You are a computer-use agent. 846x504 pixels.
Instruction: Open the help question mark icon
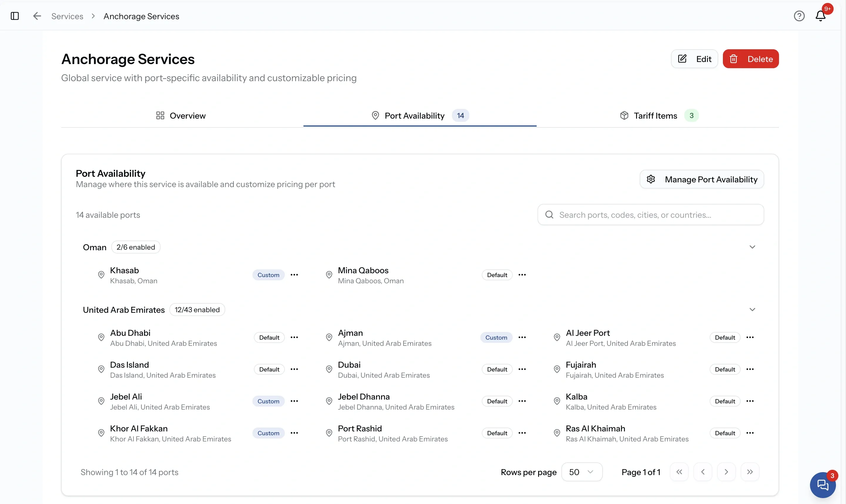point(799,16)
